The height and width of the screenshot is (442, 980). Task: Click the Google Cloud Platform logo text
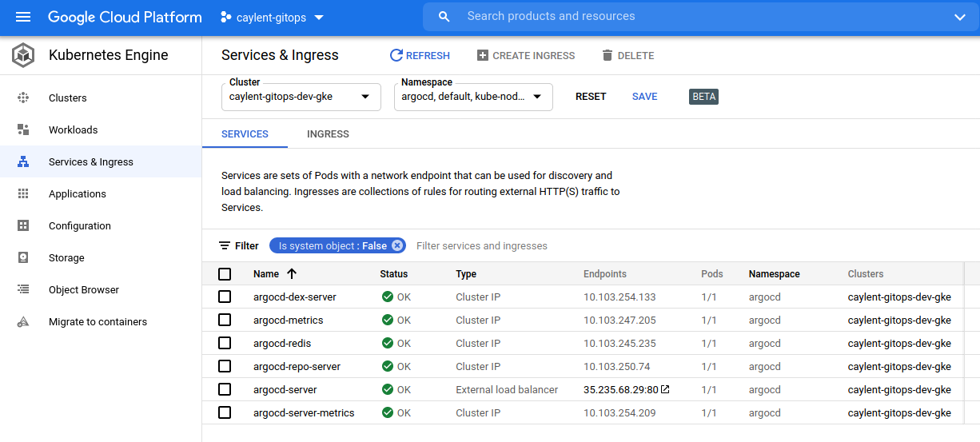pyautogui.click(x=125, y=17)
